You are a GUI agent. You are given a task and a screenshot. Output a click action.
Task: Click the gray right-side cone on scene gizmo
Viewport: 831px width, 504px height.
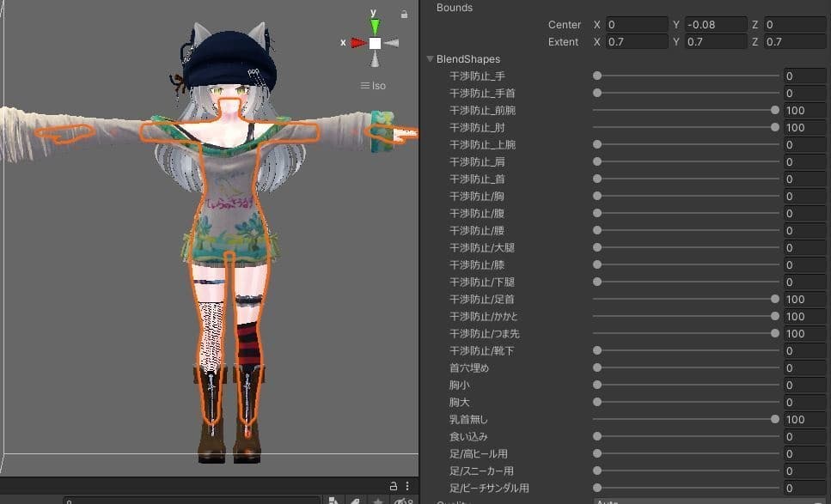(x=392, y=42)
